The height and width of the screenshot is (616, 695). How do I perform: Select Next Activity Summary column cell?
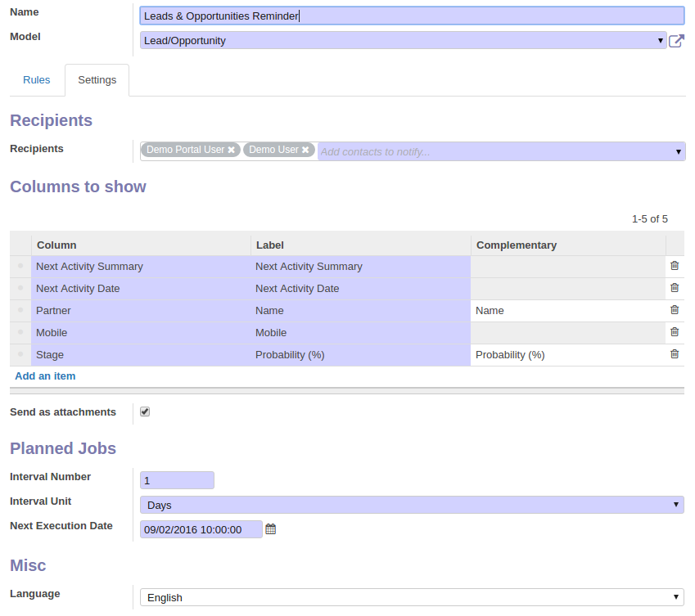(x=141, y=267)
